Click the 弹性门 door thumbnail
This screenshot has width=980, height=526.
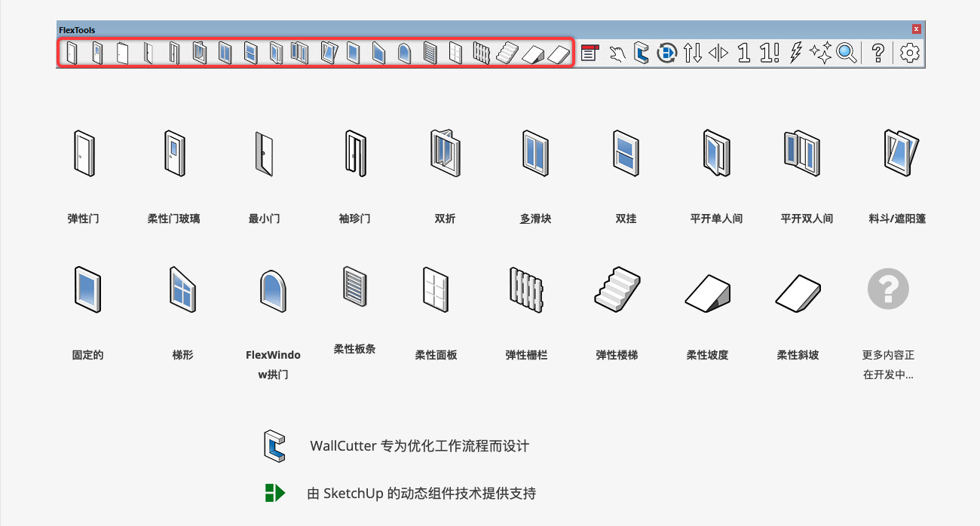point(83,154)
